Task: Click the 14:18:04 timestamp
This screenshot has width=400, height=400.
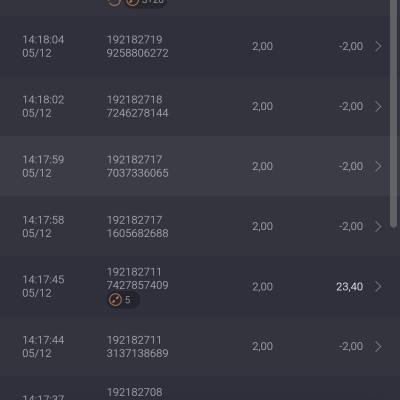Action: pyautogui.click(x=43, y=40)
